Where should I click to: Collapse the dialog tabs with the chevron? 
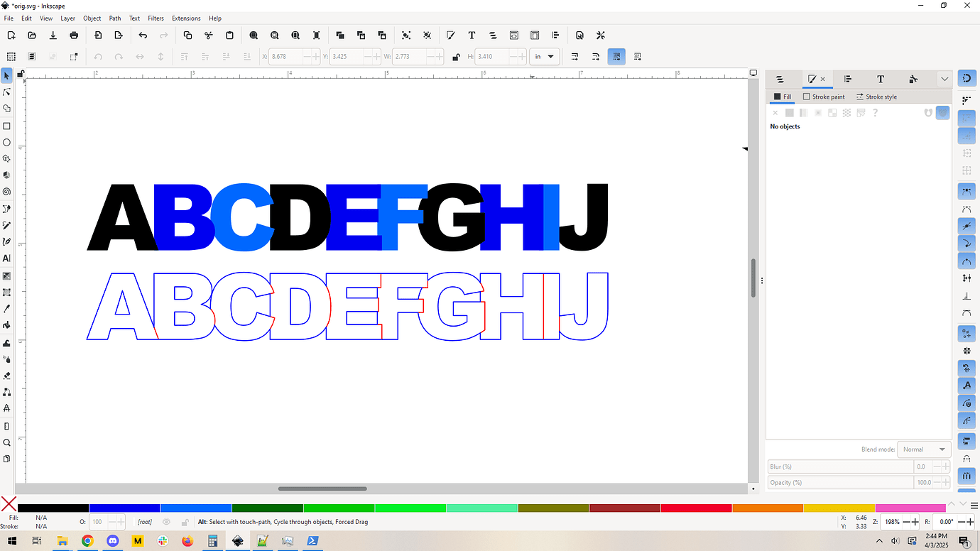tap(944, 79)
